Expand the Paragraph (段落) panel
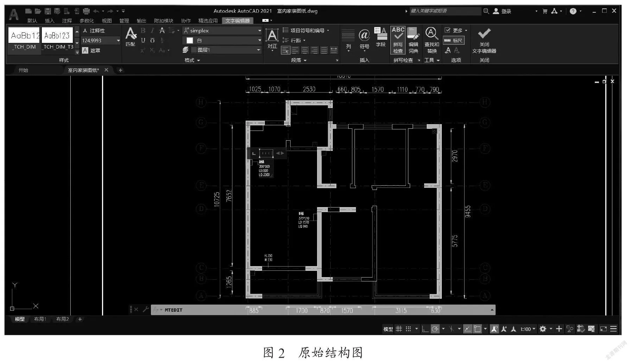This screenshot has height=364, width=631. [299, 60]
